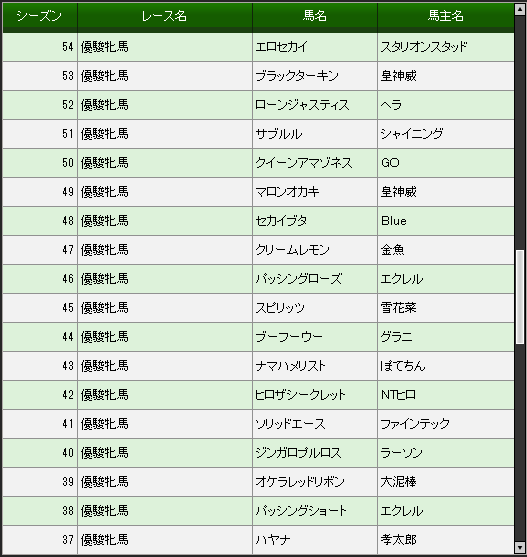Select horse クリームレモン row
The image size is (527, 557).
click(258, 250)
